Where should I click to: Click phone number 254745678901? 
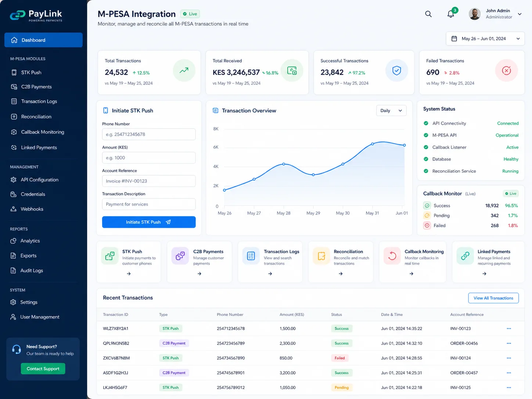(x=231, y=373)
